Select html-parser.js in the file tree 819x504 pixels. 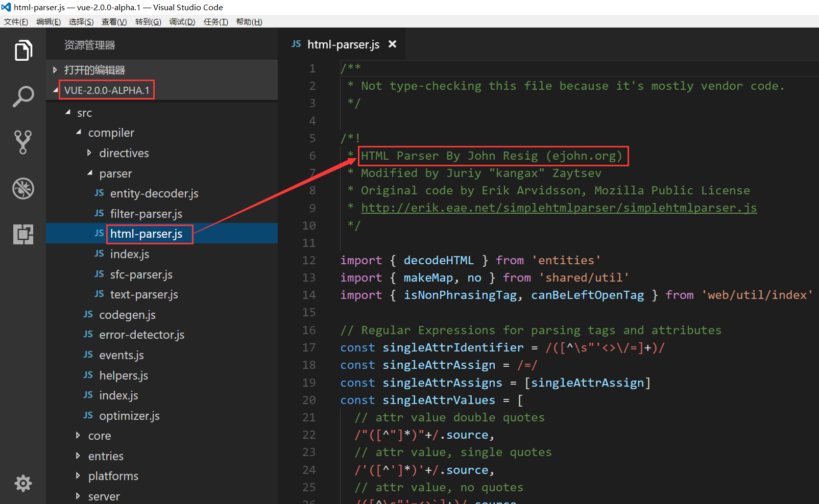(x=146, y=234)
